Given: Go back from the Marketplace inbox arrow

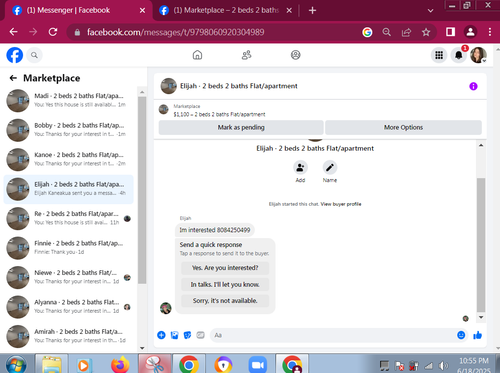Looking at the screenshot, I should [x=13, y=78].
